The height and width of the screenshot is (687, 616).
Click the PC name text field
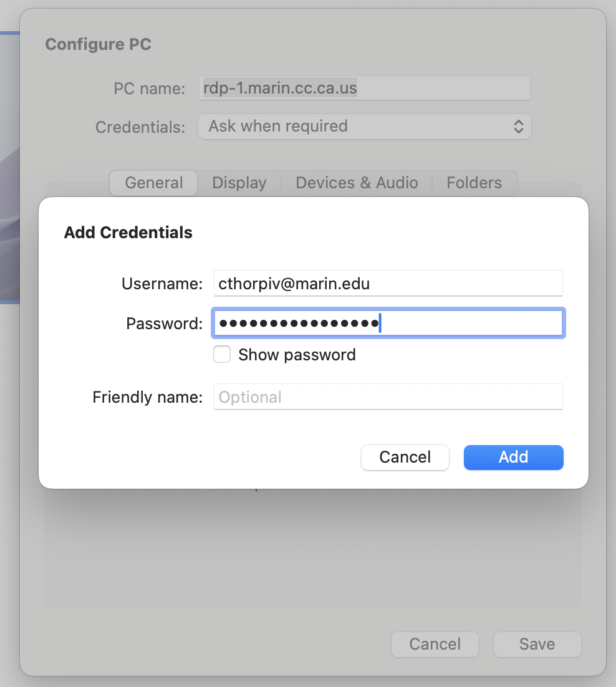coord(365,89)
